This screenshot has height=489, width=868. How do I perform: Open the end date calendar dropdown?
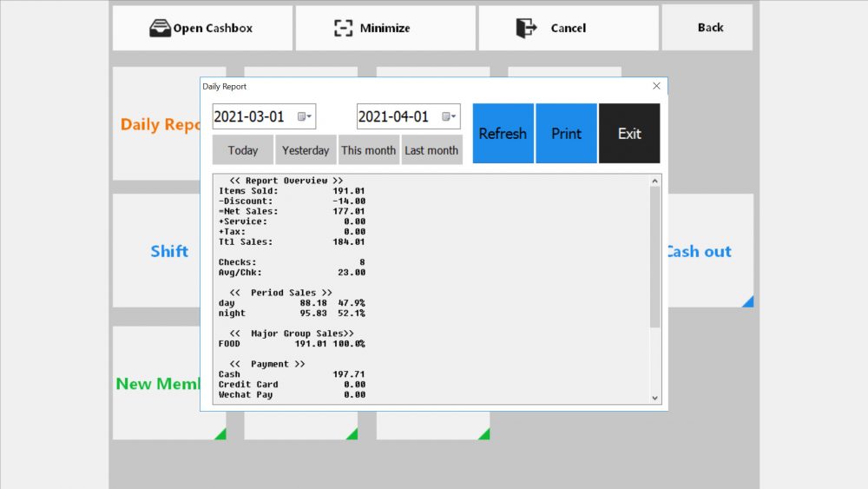(x=449, y=116)
